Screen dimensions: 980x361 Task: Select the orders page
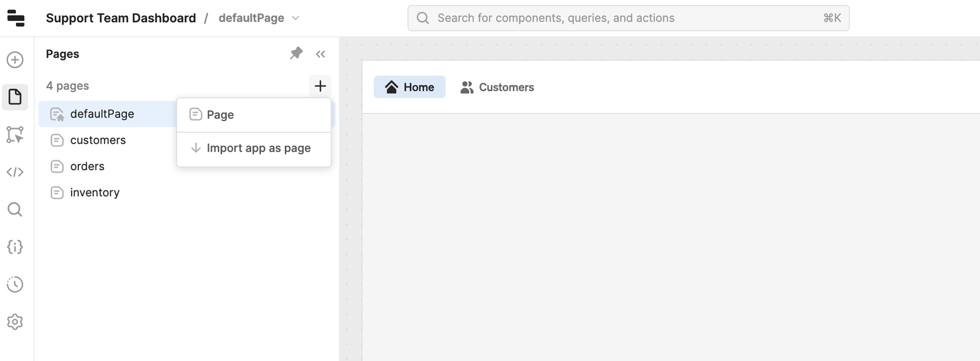click(x=88, y=166)
